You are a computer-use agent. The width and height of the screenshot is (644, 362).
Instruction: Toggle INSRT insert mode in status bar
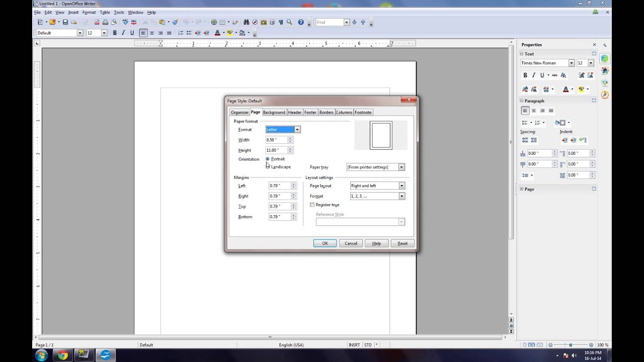[x=354, y=345]
